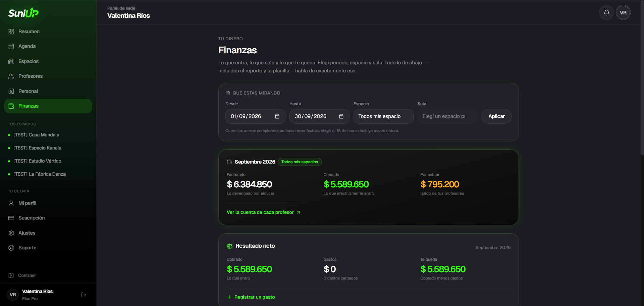This screenshot has width=644, height=306.
Task: Click the Todos mis espacios green badge
Action: [300, 162]
